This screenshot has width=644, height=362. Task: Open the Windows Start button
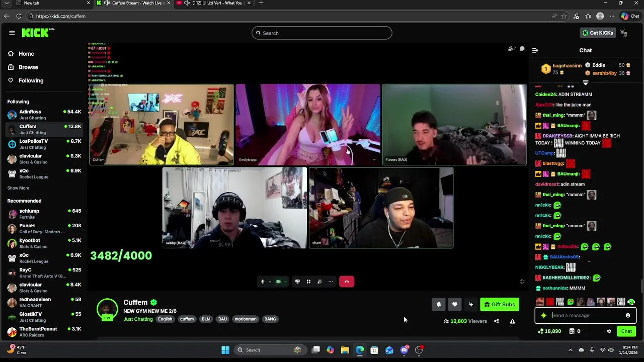point(225,350)
